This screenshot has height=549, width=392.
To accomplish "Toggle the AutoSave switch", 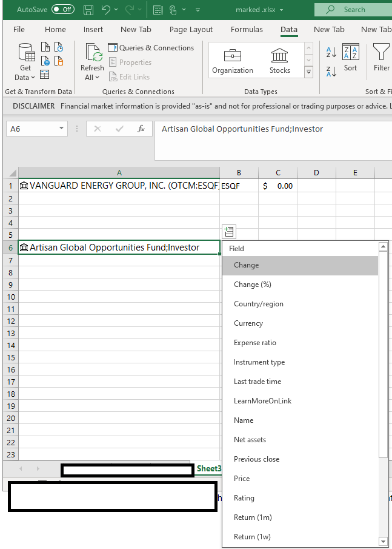I will (x=63, y=10).
